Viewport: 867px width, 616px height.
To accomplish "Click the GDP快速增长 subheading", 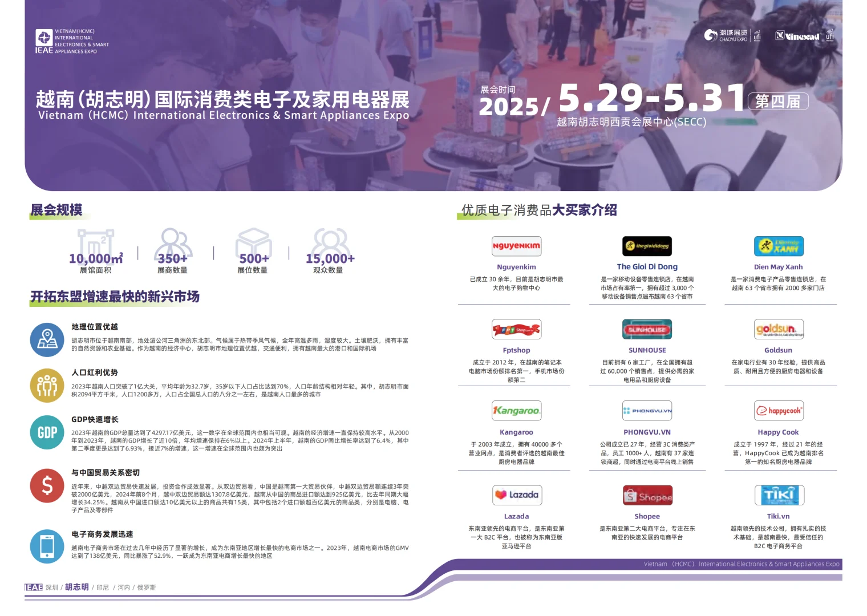I will [95, 419].
